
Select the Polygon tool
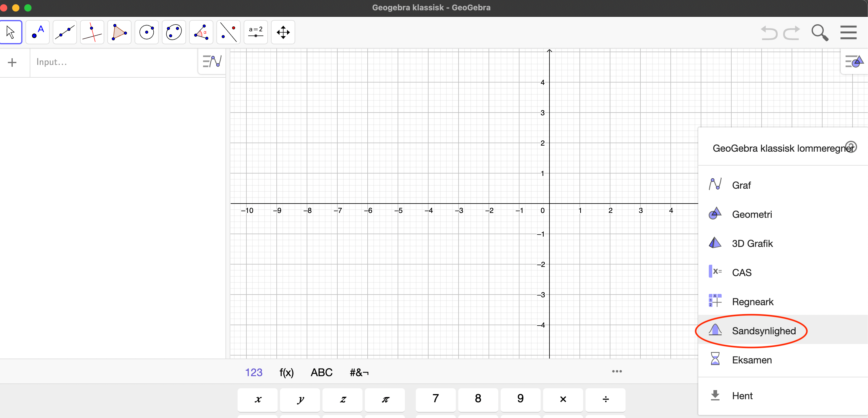(x=119, y=32)
